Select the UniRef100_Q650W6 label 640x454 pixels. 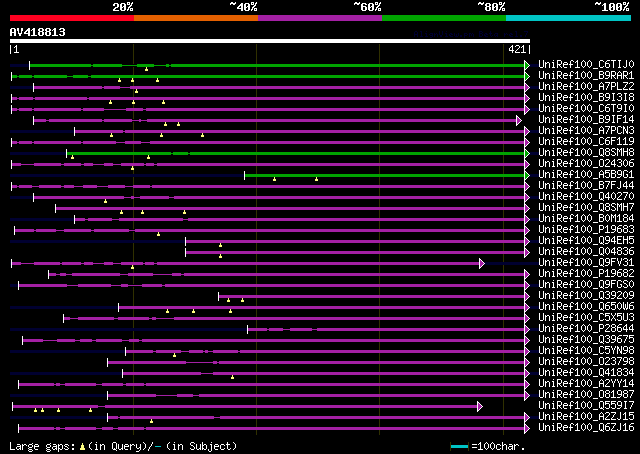[x=586, y=307]
